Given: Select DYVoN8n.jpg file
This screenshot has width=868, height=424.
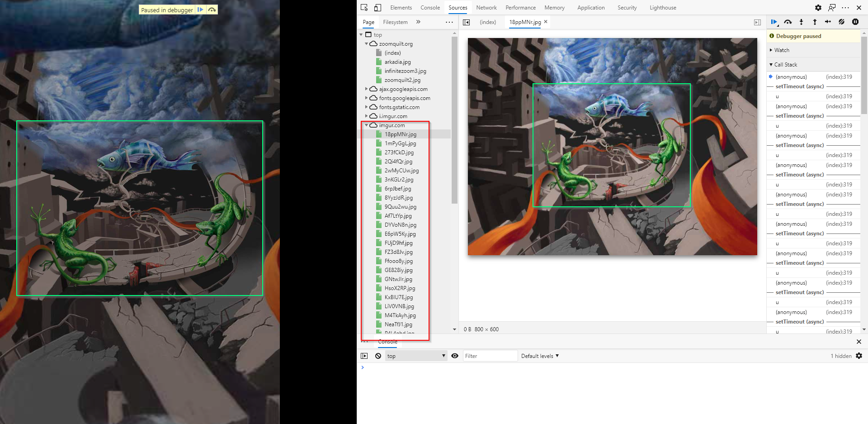Looking at the screenshot, I should point(401,225).
